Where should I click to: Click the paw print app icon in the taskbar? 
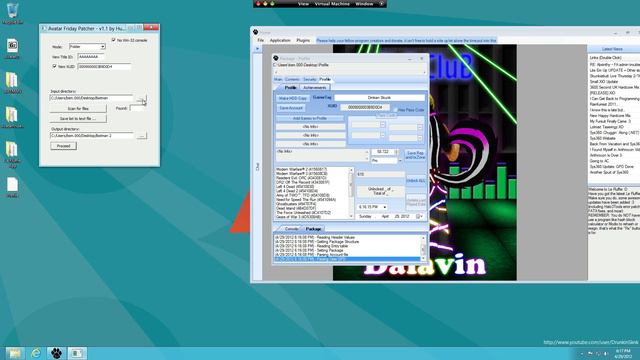pos(56,353)
